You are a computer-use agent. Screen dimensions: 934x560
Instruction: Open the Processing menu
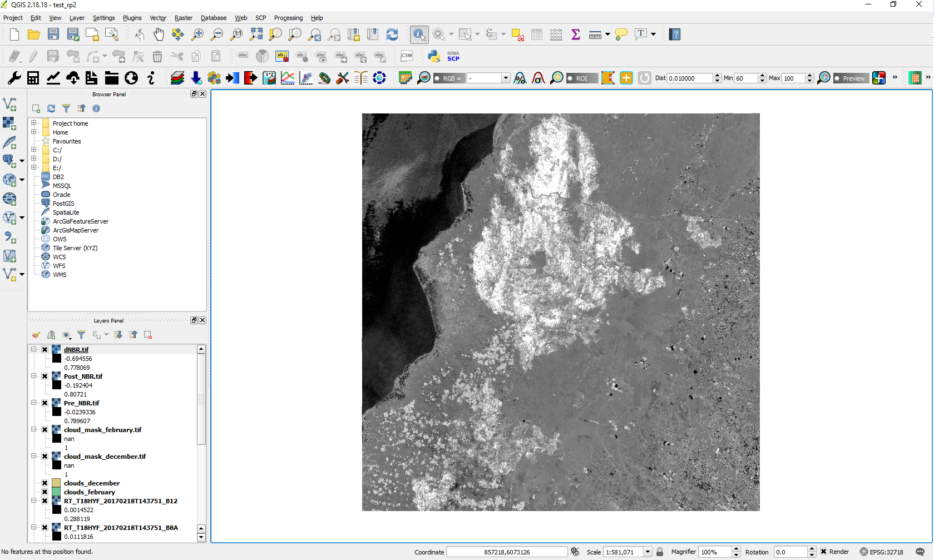(x=288, y=18)
